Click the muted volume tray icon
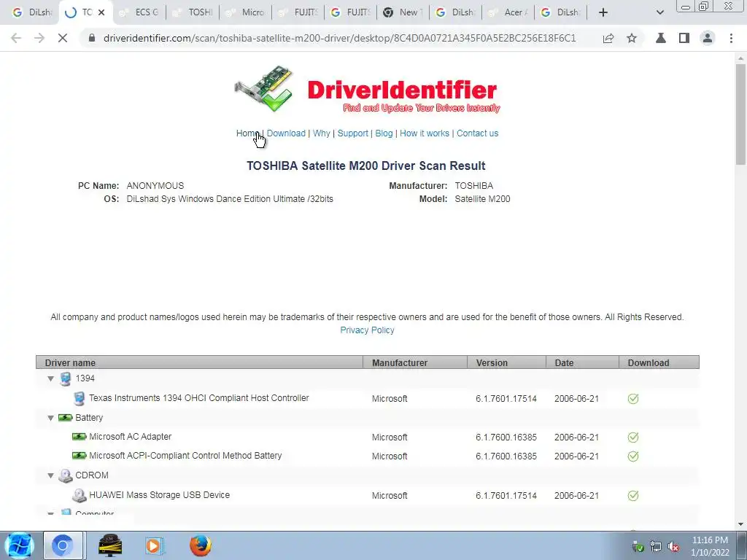747x560 pixels. pyautogui.click(x=673, y=547)
